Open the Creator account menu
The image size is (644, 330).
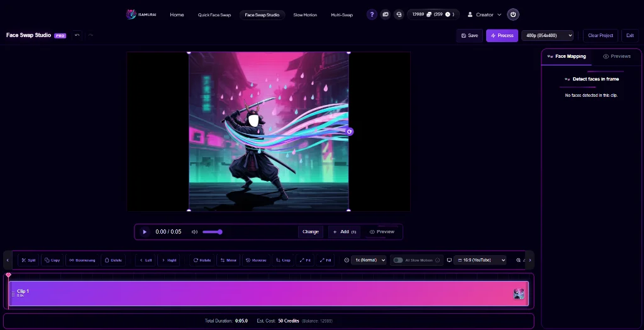(x=484, y=14)
